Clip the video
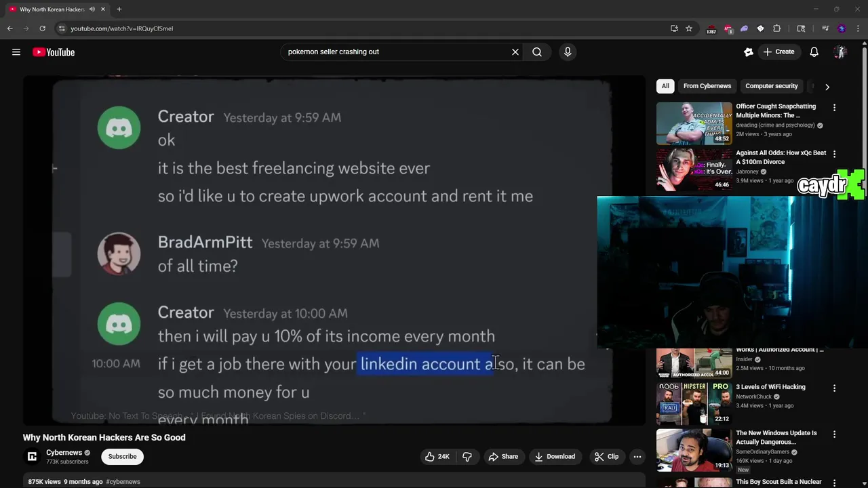Screen dimensions: 868x488 click(x=606, y=457)
